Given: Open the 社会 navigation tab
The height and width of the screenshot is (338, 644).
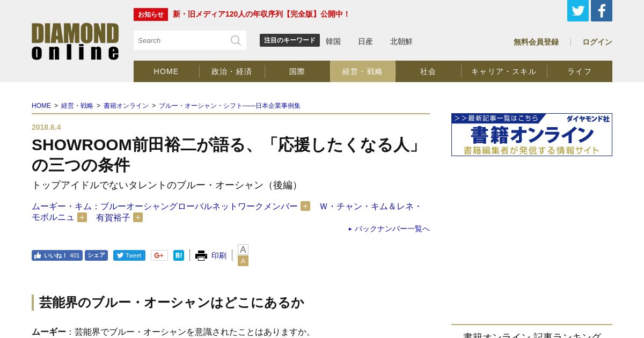Looking at the screenshot, I should point(428,71).
